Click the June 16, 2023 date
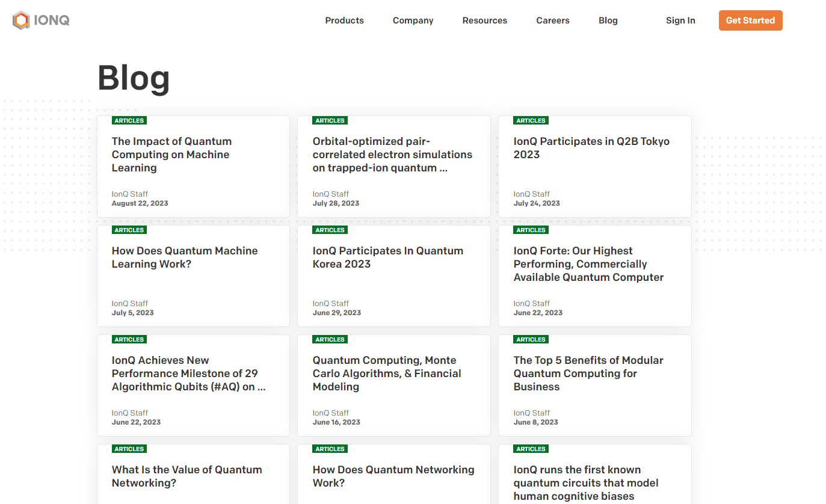 336,422
